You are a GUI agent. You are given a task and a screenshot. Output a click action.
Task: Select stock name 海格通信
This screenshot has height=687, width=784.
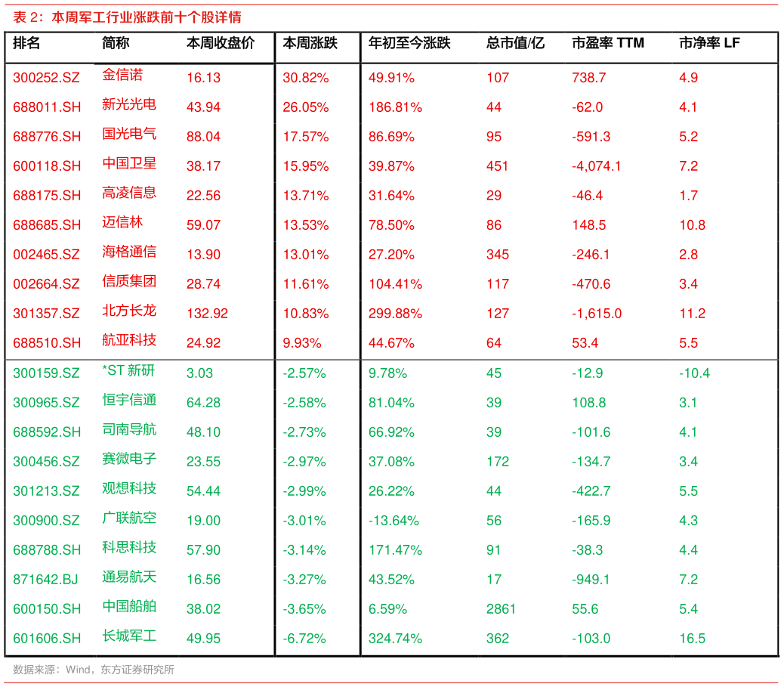tap(129, 252)
